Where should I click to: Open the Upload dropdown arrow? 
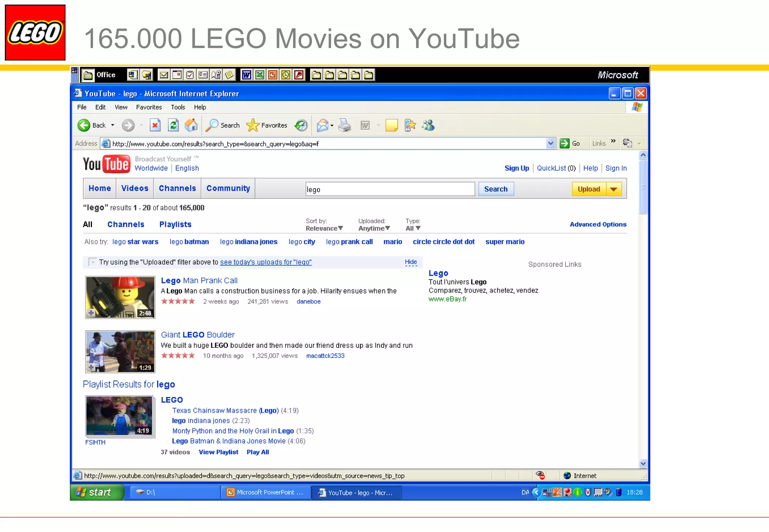pyautogui.click(x=614, y=189)
